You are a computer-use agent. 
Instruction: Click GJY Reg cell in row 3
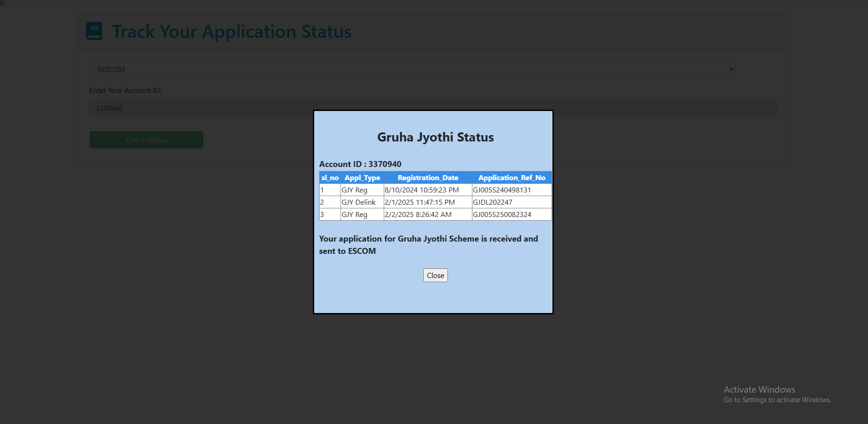[x=362, y=215]
